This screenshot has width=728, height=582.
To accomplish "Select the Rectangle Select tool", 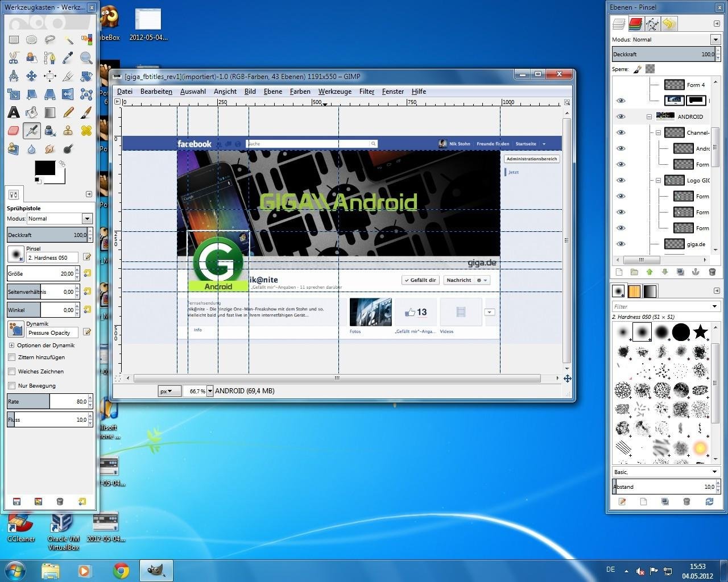I will (x=14, y=39).
